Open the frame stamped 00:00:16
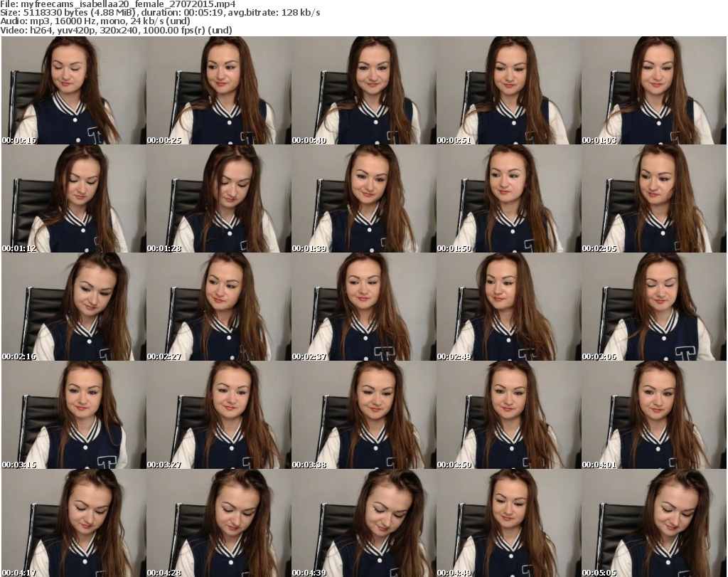Viewport: 728px width, 577px height. pos(74,90)
